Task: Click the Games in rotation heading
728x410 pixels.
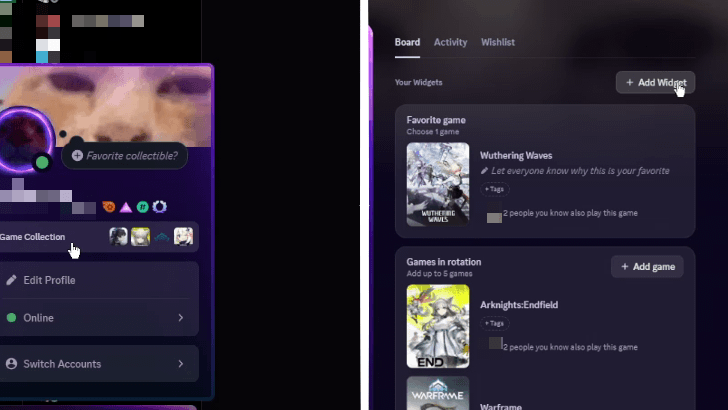Action: 444,262
